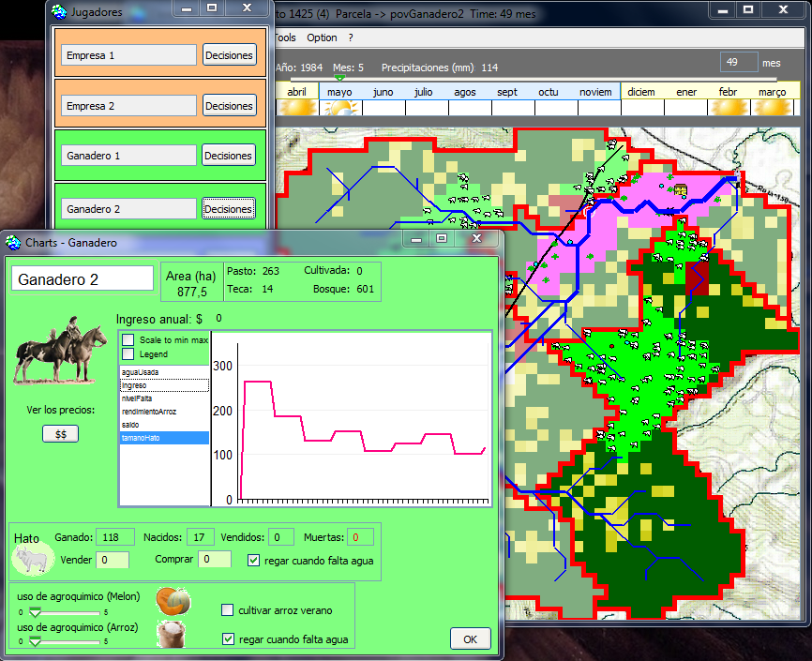Open the Option menu
The image size is (812, 661).
pos(322,38)
